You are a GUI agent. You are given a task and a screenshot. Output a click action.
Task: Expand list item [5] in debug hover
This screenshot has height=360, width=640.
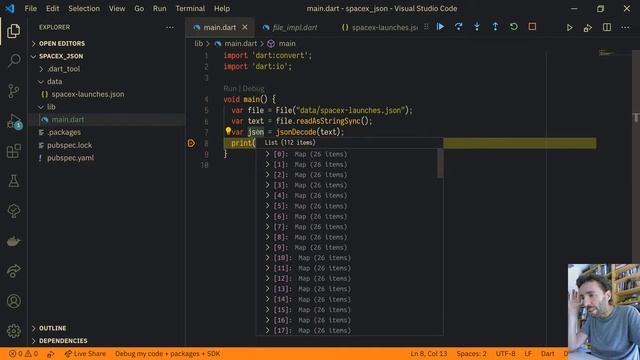[x=267, y=206]
